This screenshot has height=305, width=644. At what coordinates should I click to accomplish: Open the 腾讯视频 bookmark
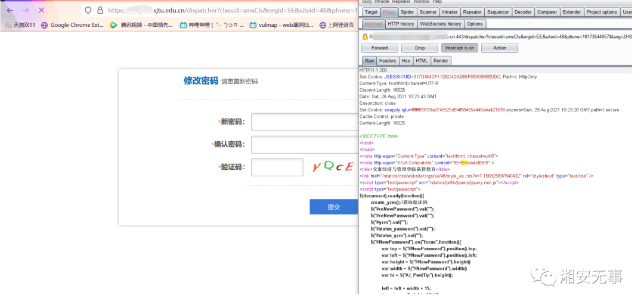pos(142,25)
